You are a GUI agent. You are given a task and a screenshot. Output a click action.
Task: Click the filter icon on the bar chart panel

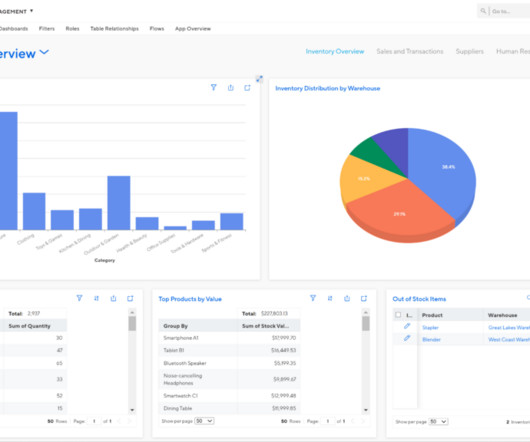tap(214, 88)
